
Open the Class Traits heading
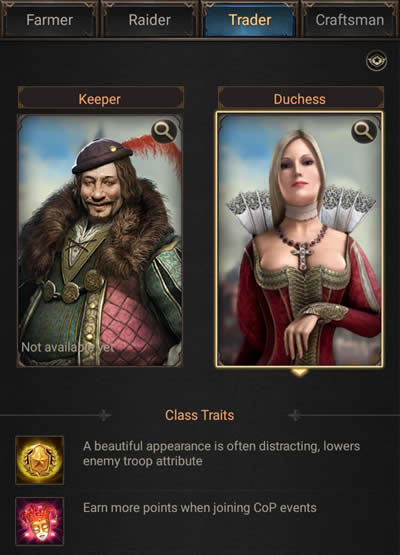pyautogui.click(x=200, y=415)
